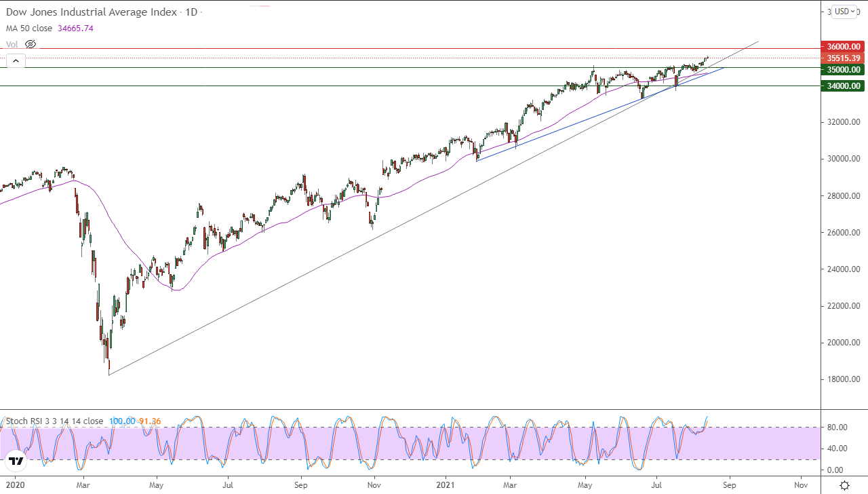The height and width of the screenshot is (494, 868).
Task: Show the hidden Vol indicator with eye icon
Action: coord(31,44)
